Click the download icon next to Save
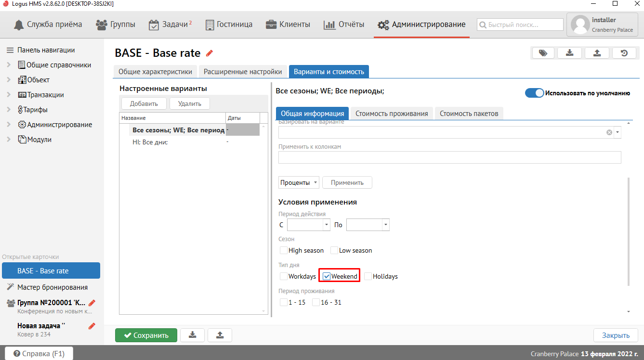644x360 pixels. [192, 335]
